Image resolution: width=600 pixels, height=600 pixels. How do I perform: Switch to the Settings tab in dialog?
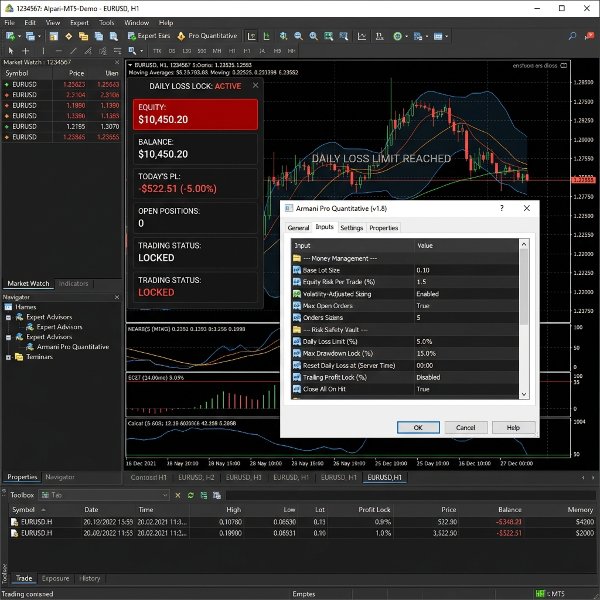tap(351, 228)
